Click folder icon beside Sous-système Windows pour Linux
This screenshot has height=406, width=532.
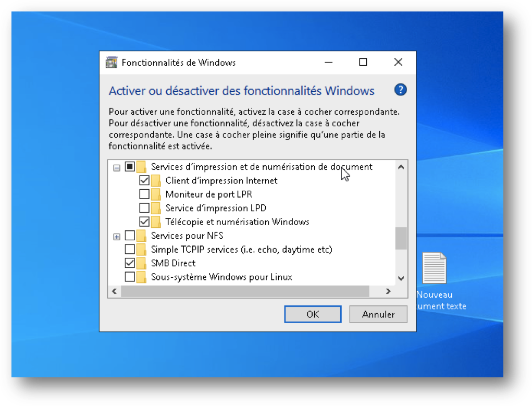[141, 277]
